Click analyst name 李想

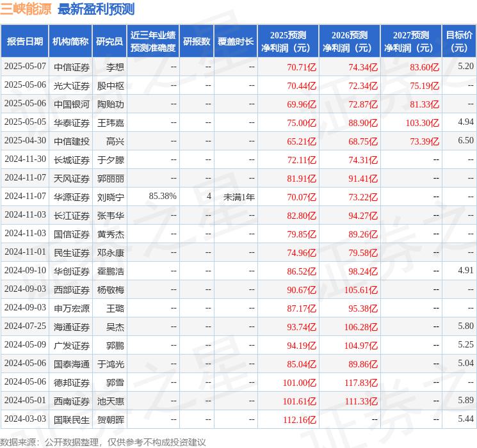115,67
